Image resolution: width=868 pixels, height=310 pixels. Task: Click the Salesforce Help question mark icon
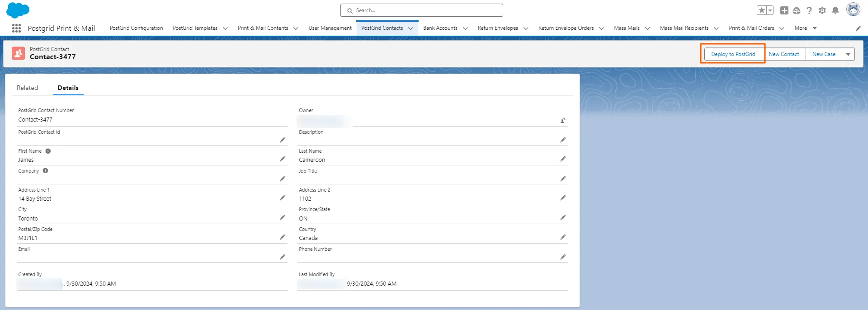click(809, 10)
